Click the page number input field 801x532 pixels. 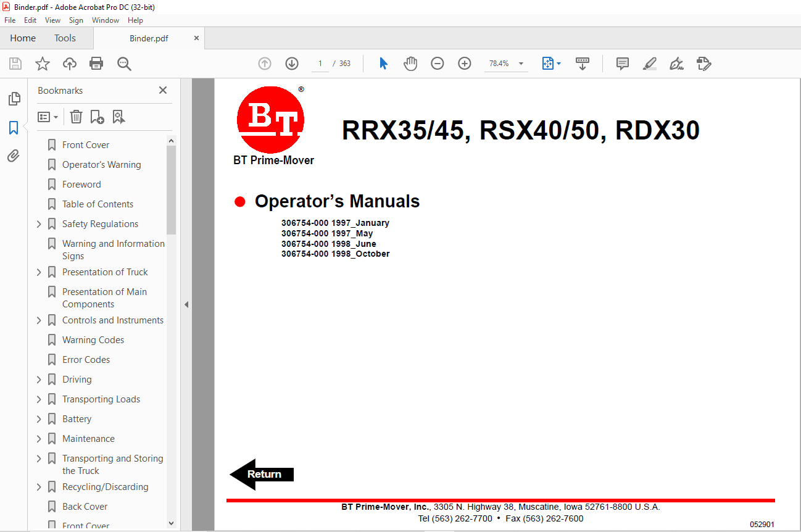point(320,64)
